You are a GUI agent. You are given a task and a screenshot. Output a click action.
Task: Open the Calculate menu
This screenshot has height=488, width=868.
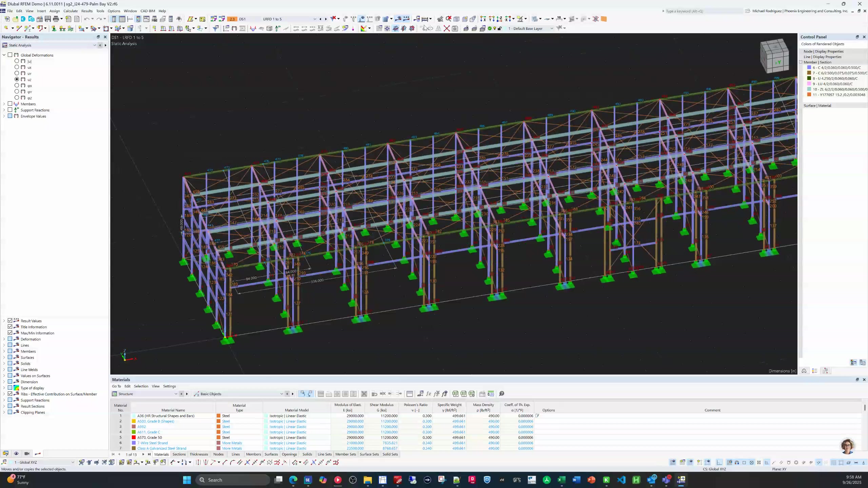[71, 11]
